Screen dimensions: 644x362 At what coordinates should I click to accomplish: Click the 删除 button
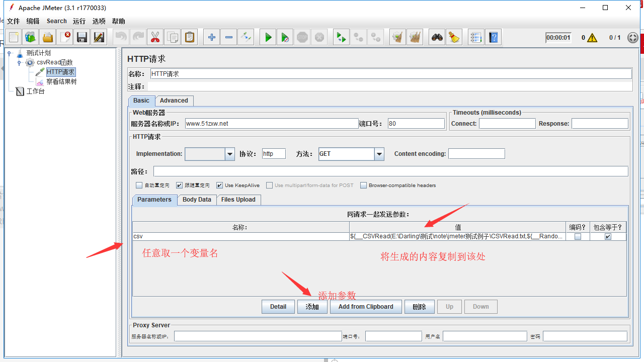[x=420, y=307]
